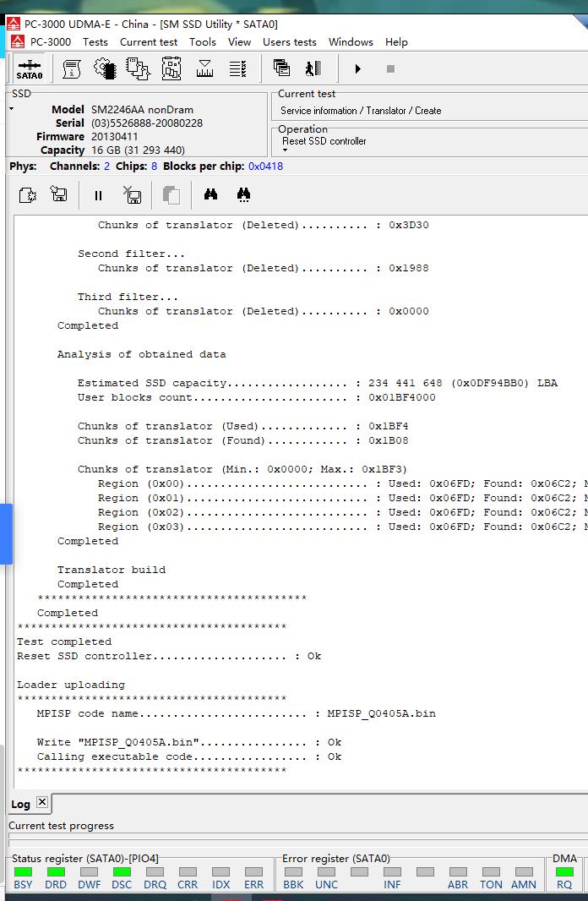The image size is (588, 901).
Task: Open the Help menu
Action: pos(396,42)
